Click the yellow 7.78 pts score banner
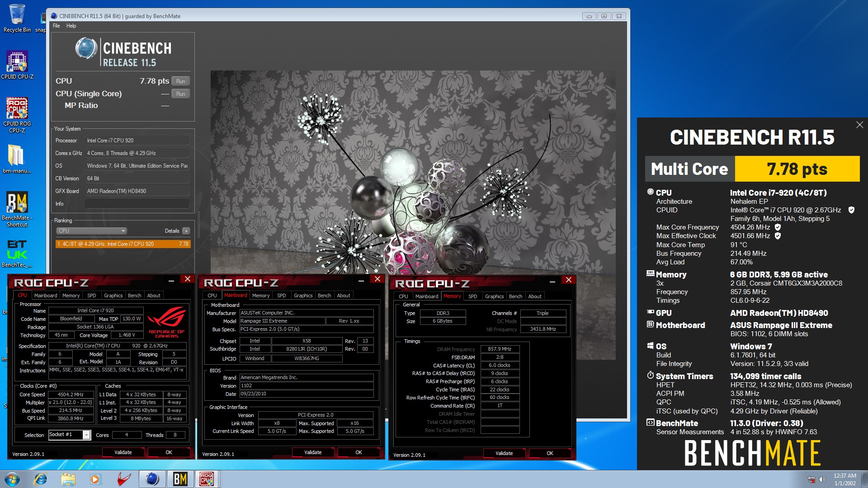The height and width of the screenshot is (488, 868). click(x=797, y=169)
